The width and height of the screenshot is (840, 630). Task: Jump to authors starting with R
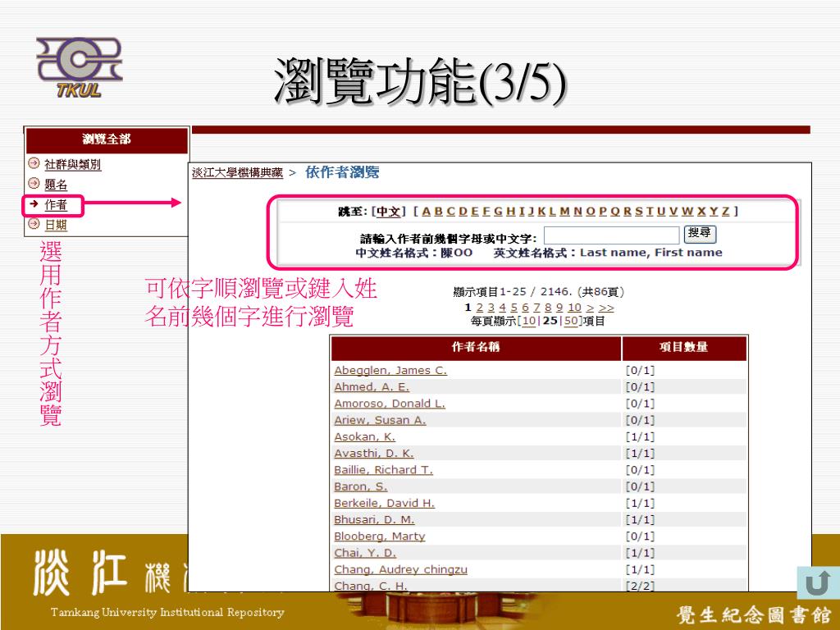point(627,211)
